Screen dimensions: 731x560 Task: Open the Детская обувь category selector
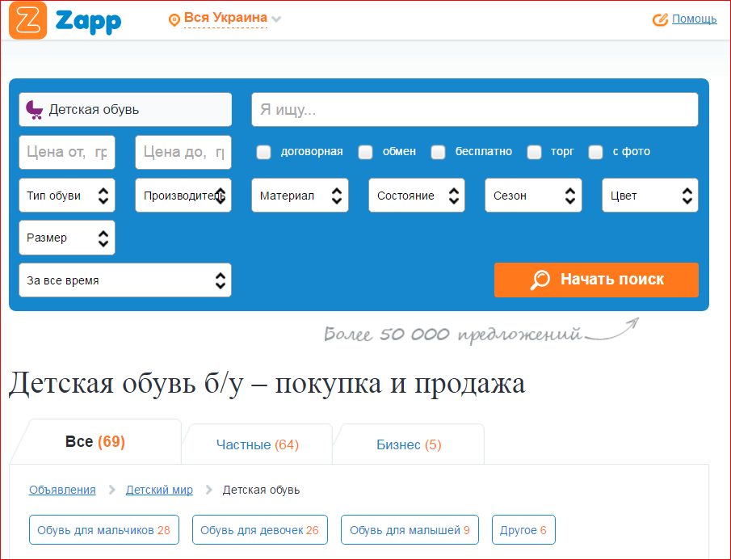click(x=125, y=110)
